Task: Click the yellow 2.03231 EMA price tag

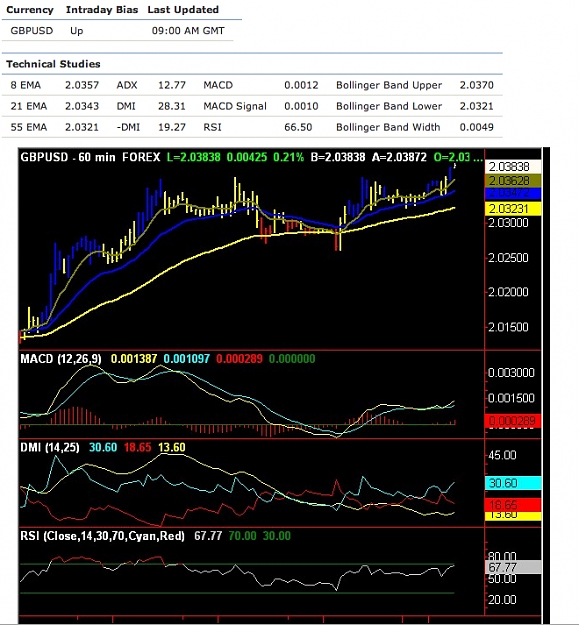Action: pyautogui.click(x=513, y=209)
